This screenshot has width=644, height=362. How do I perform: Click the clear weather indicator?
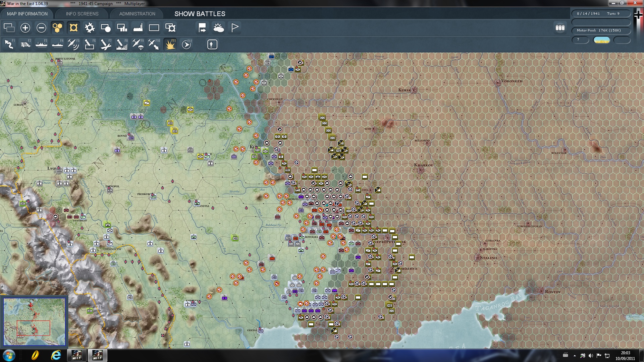[x=601, y=40]
